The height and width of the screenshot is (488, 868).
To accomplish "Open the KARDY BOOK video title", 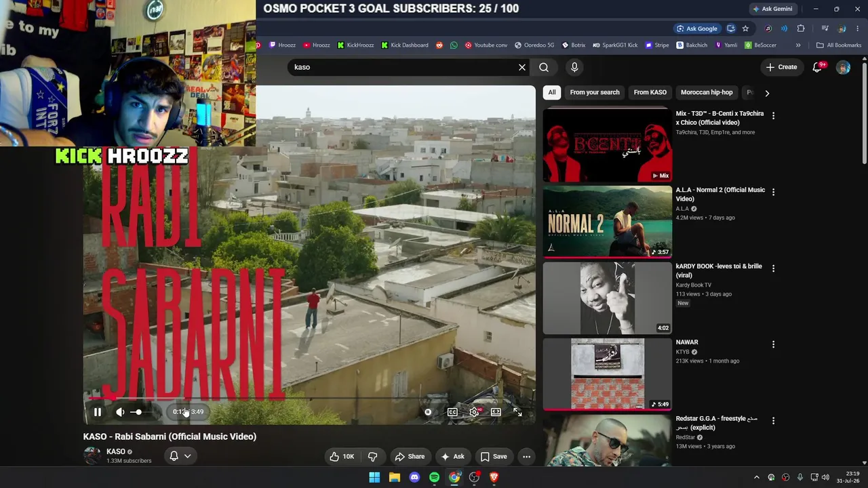I will 719,270.
